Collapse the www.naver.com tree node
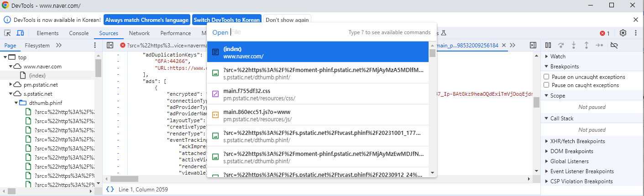Viewport: 644px width, 196px height. click(11, 67)
